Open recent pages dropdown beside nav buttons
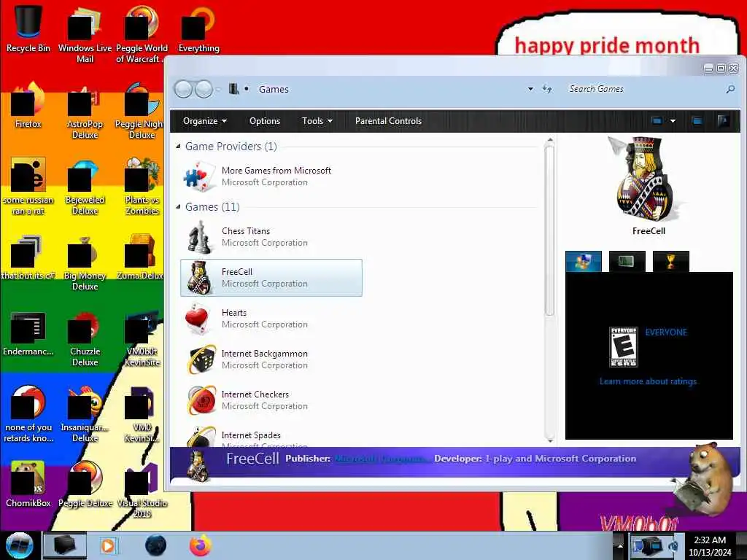The image size is (747, 560). point(218,89)
